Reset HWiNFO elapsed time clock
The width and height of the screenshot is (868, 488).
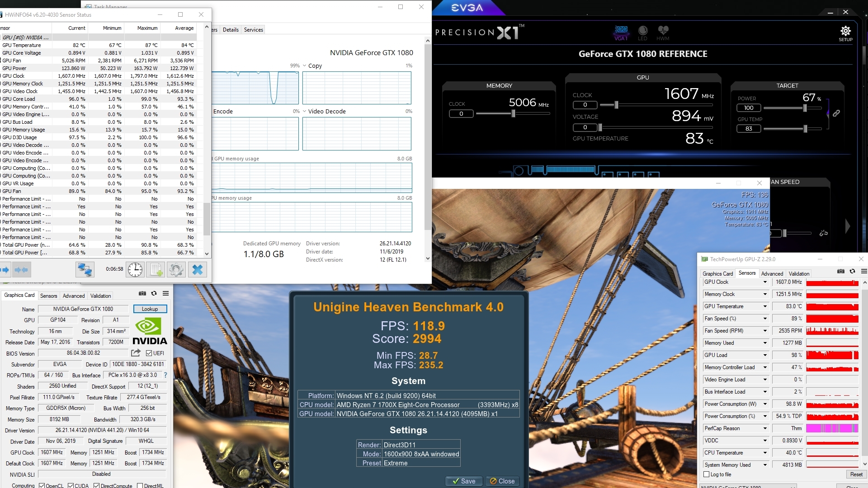pos(135,270)
